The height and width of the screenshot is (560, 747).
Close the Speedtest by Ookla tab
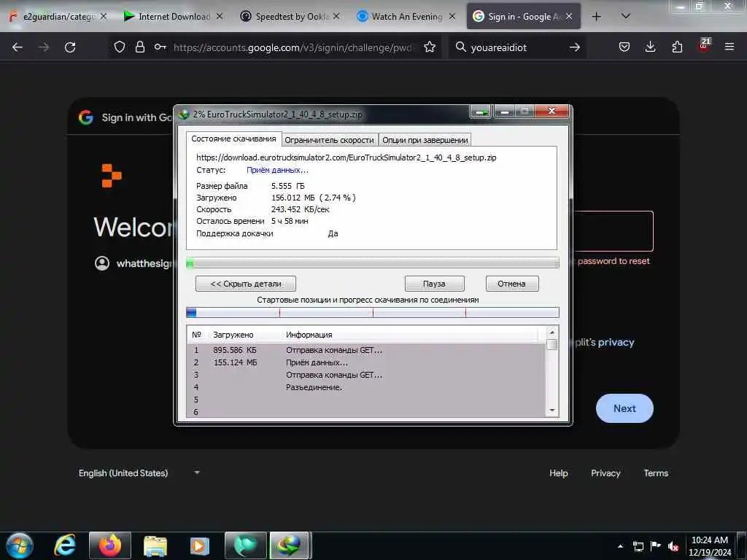pyautogui.click(x=336, y=17)
